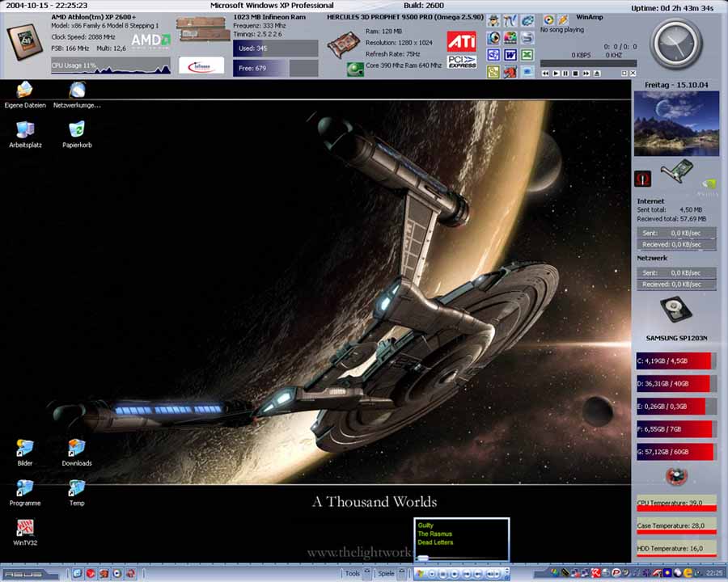Click the WinAmp panel close X button
The height and width of the screenshot is (582, 728).
click(x=633, y=74)
